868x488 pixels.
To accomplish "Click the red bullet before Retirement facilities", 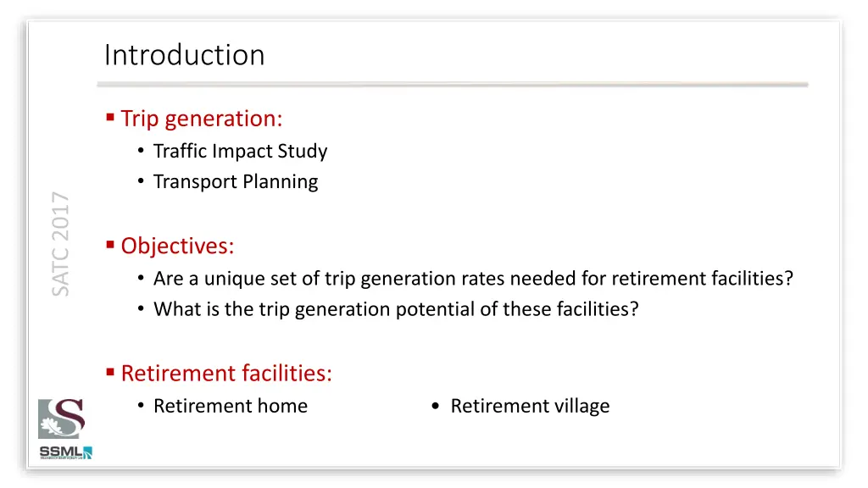I will pos(110,372).
